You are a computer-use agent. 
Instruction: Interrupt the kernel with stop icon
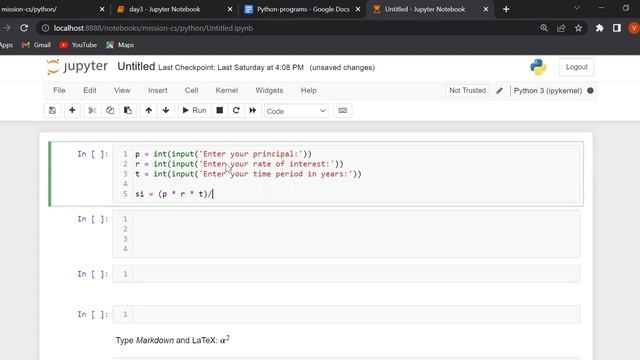(220, 111)
